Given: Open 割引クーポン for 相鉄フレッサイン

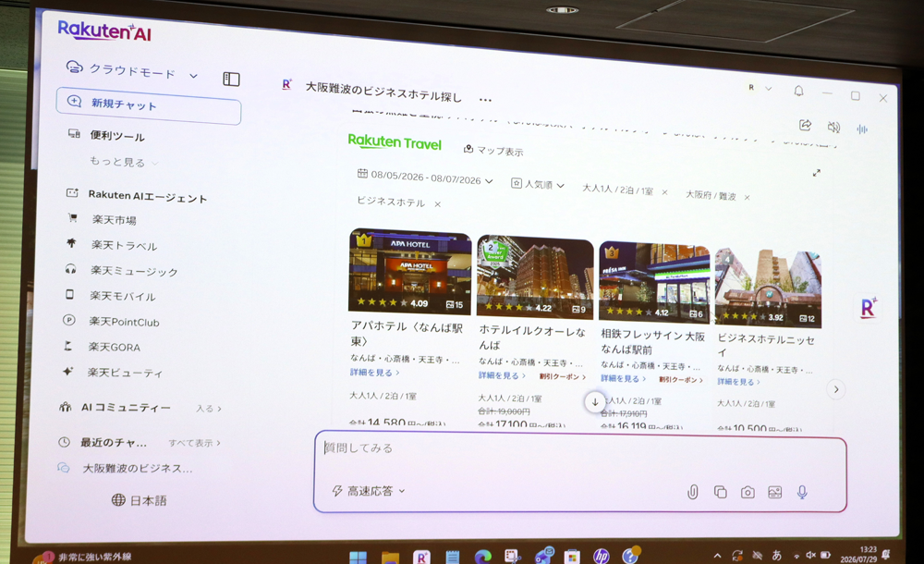Looking at the screenshot, I should (x=681, y=379).
